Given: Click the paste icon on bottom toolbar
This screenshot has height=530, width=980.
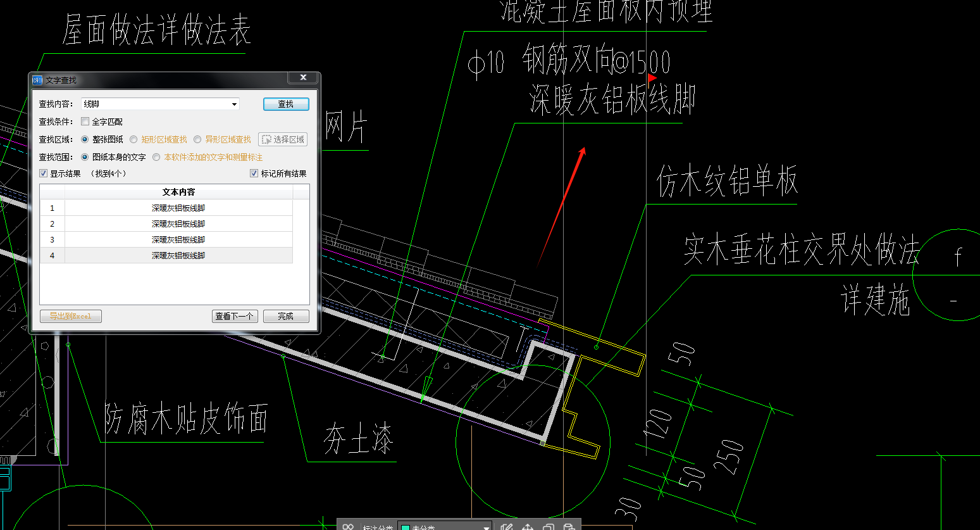Looking at the screenshot, I should [x=569, y=527].
